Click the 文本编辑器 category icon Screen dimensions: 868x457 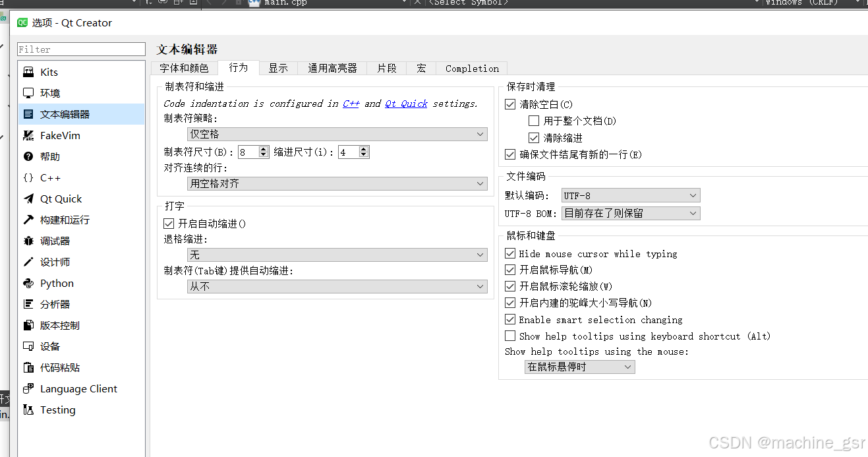28,115
